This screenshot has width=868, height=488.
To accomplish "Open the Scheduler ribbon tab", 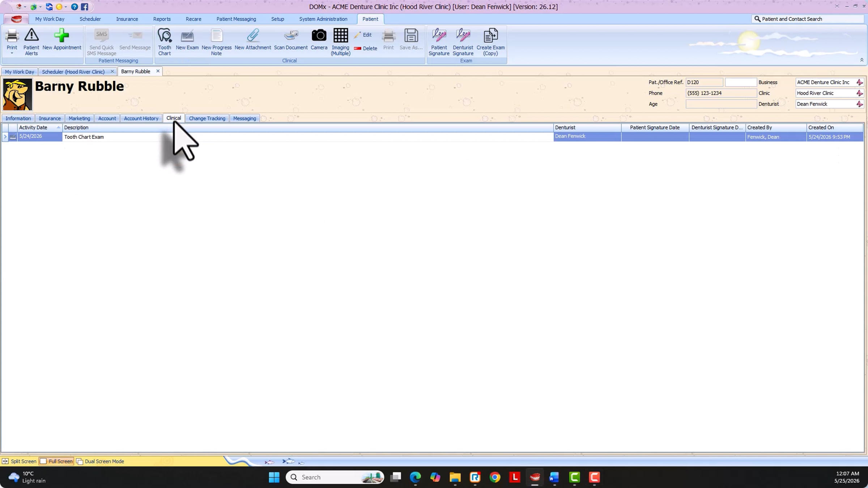I will click(x=90, y=19).
